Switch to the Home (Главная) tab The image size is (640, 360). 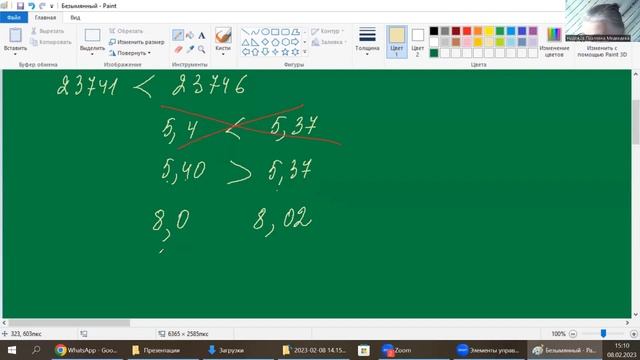click(45, 18)
